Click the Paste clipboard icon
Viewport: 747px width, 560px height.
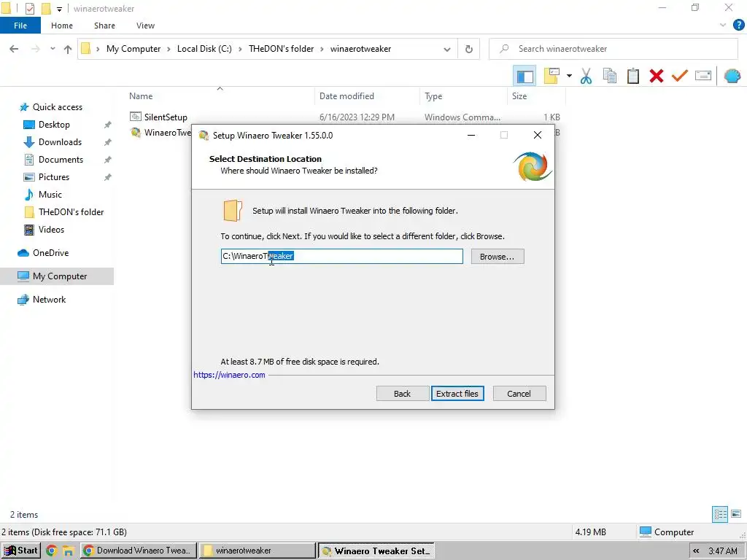click(x=632, y=76)
